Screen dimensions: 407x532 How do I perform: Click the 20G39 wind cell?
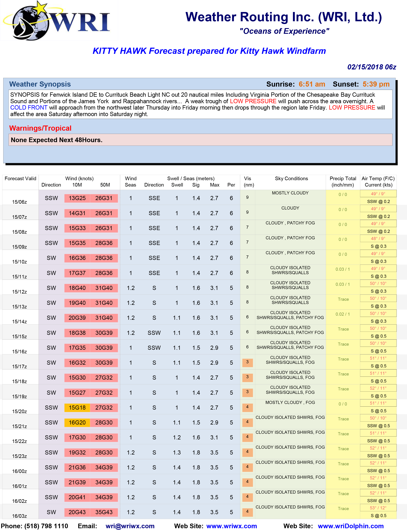coord(77,318)
